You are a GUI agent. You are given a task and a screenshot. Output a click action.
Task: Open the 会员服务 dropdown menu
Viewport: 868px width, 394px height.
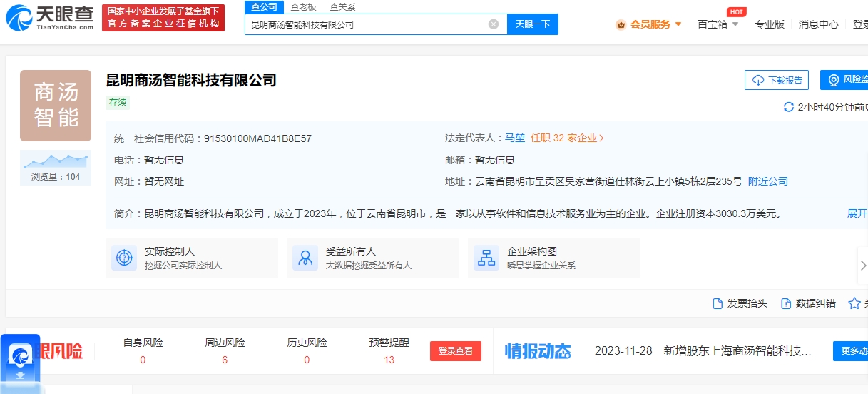(656, 24)
